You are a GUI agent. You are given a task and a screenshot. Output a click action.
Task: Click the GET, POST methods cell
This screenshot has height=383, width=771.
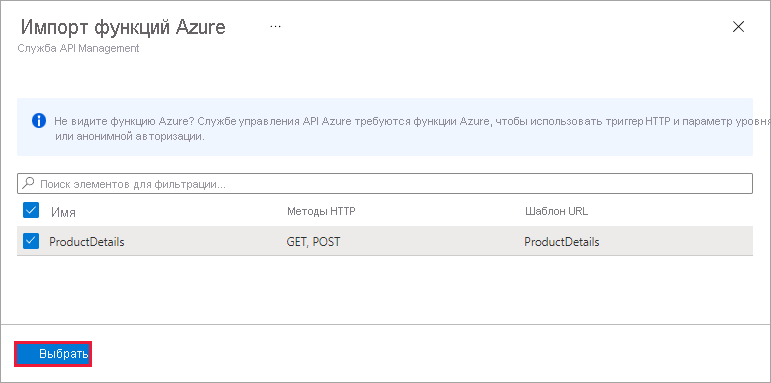[x=313, y=241]
